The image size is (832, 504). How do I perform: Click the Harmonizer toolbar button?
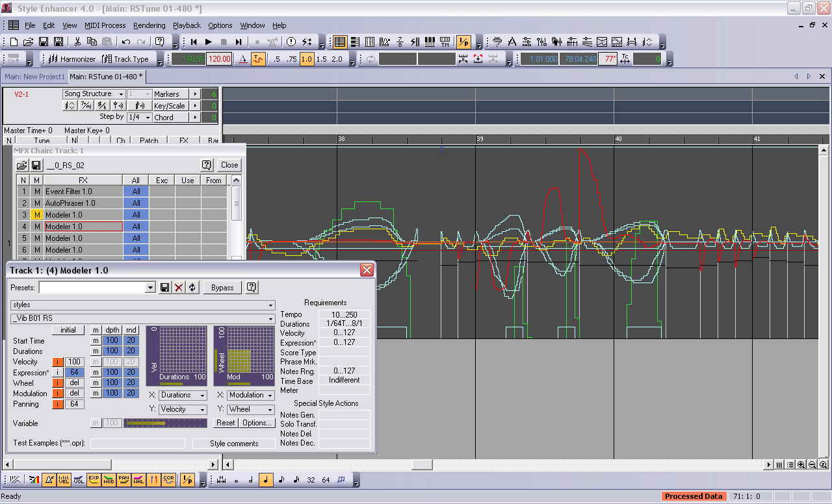click(69, 59)
